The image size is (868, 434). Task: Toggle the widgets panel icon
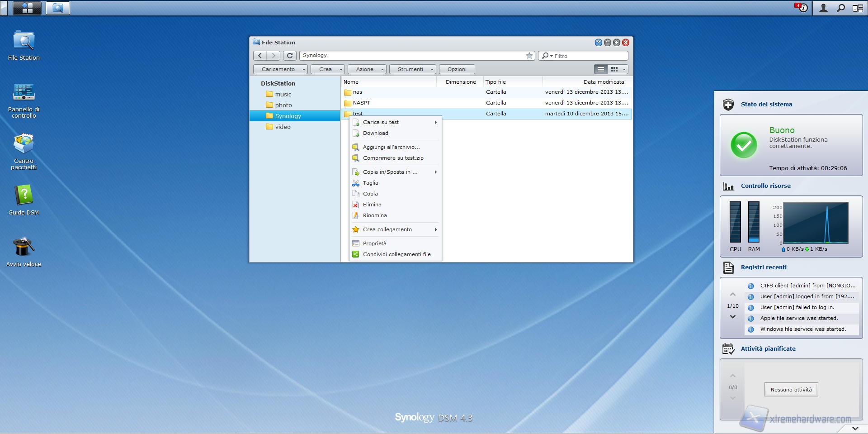pos(857,8)
